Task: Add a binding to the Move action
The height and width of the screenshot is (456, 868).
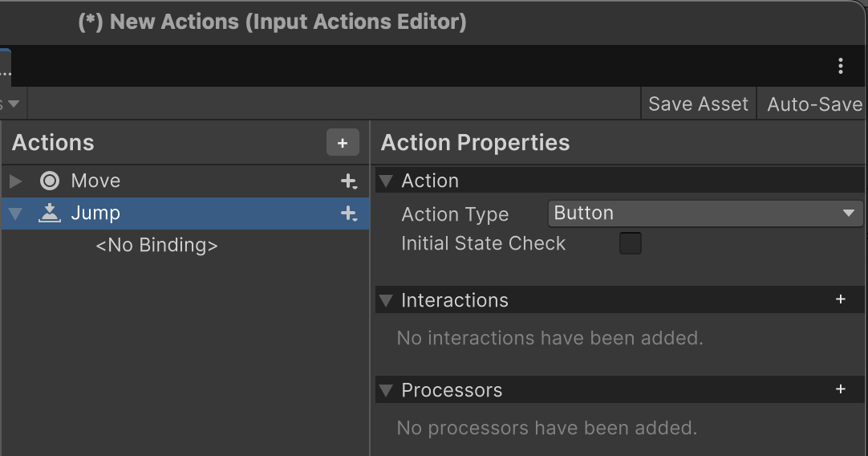Action: [348, 181]
